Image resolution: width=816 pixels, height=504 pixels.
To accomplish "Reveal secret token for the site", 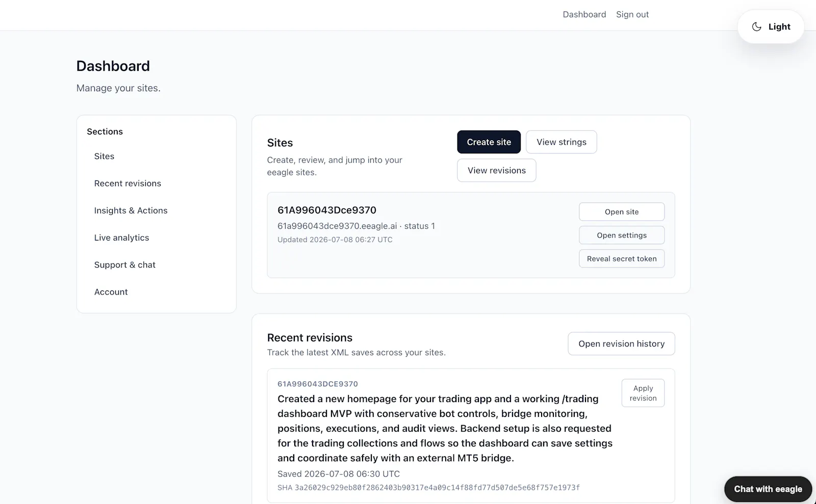I will 621,259.
